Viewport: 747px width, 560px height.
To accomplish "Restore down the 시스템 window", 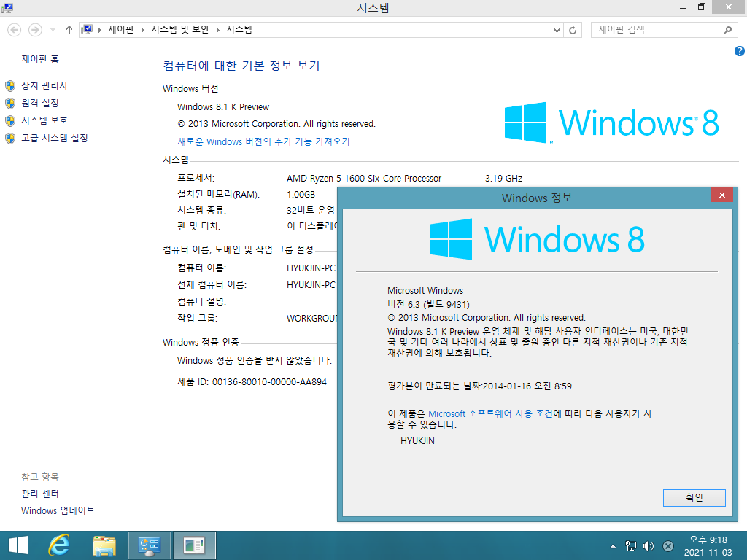I will (x=701, y=7).
